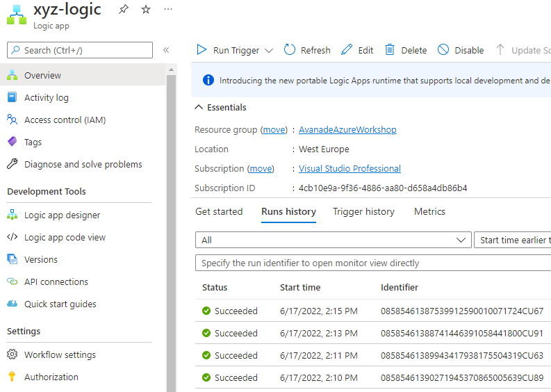Click the Edit button in toolbar
551x392 pixels.
(x=357, y=50)
